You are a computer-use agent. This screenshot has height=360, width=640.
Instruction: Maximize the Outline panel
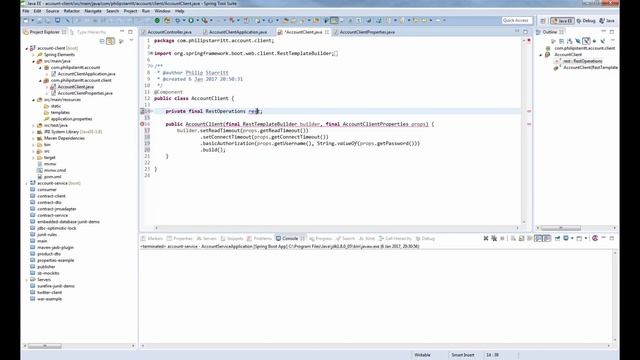612,31
